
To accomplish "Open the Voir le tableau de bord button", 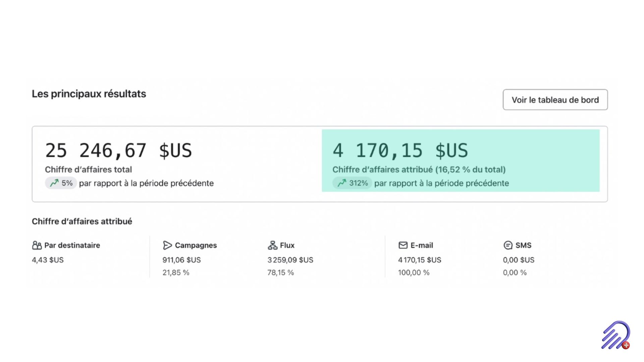I will pos(555,100).
